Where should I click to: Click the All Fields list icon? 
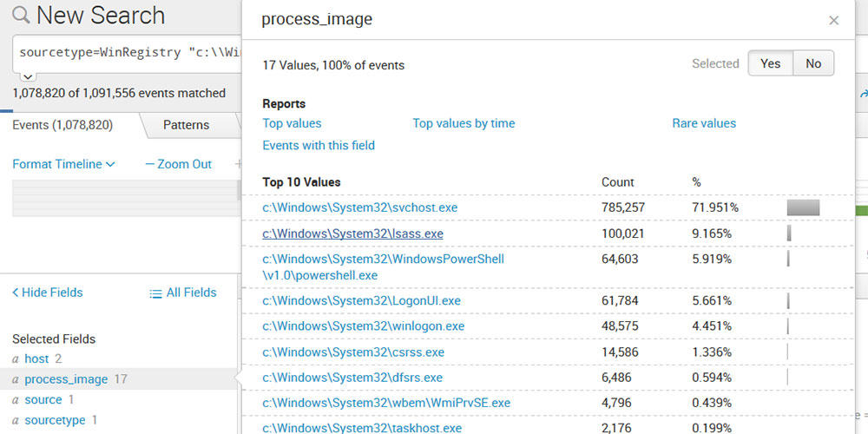[155, 293]
